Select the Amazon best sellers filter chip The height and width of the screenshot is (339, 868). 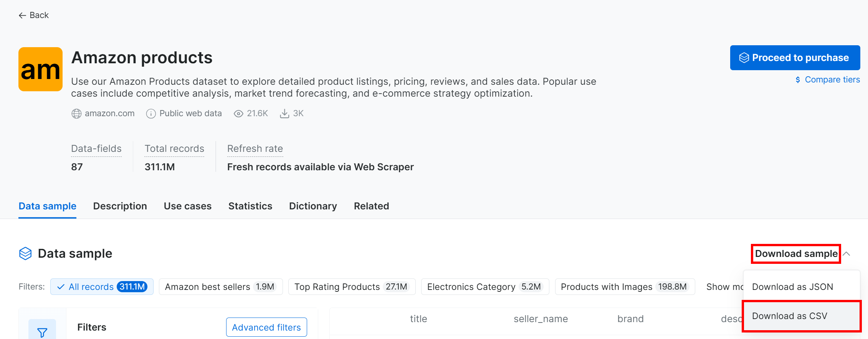tap(221, 287)
